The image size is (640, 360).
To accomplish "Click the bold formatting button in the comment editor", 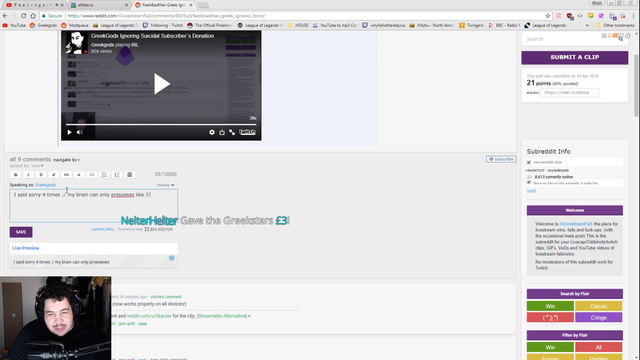I will [x=16, y=175].
